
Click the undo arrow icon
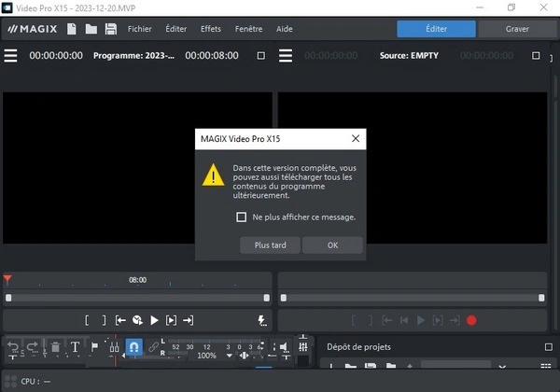13,347
